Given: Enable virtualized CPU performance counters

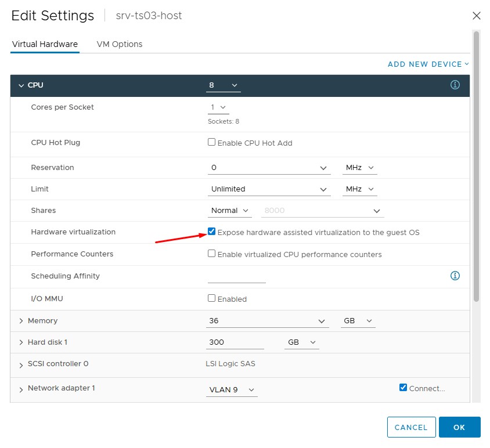Looking at the screenshot, I should (212, 254).
